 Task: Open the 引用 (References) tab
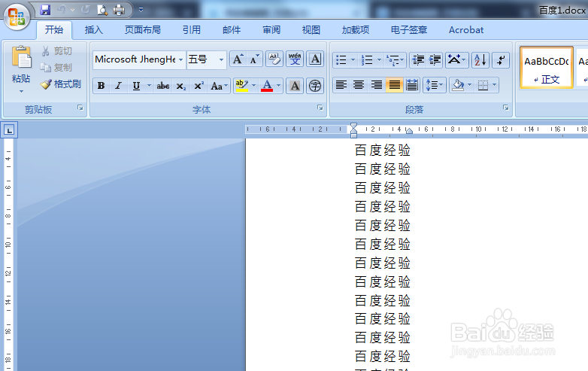pos(192,30)
